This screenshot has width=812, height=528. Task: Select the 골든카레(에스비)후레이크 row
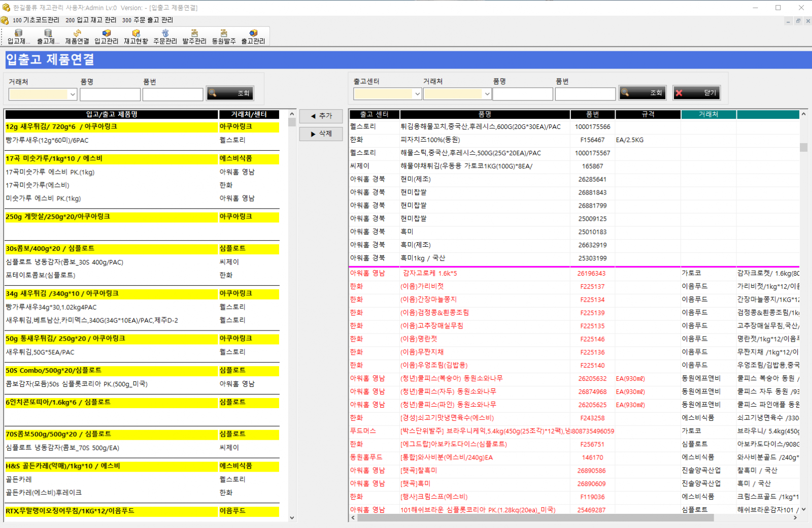click(142, 492)
